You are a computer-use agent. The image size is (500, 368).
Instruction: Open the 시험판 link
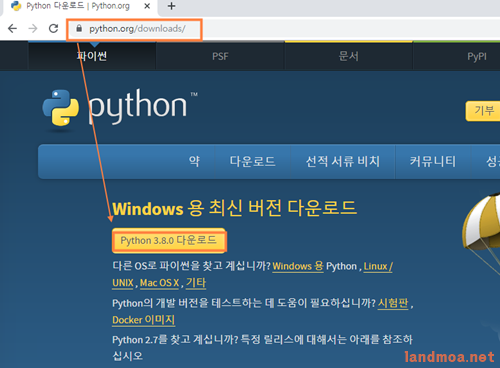click(x=393, y=303)
